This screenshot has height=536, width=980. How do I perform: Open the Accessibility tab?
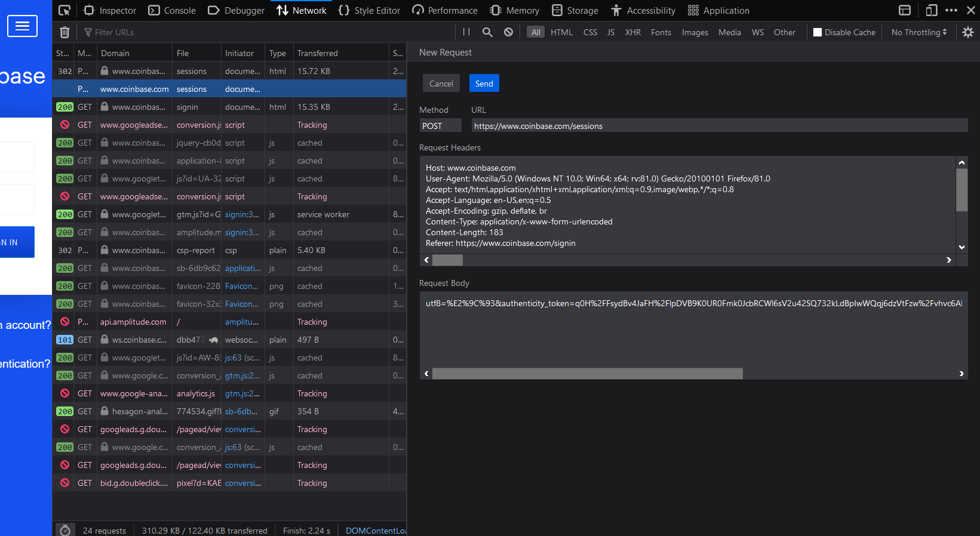coord(643,10)
